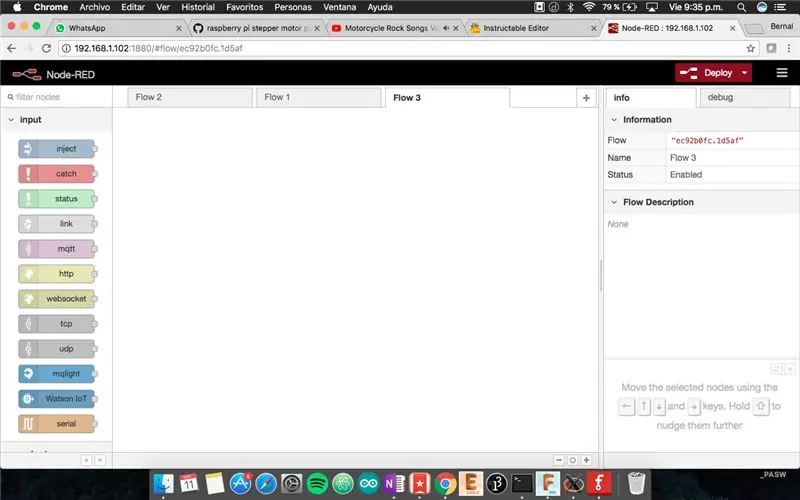
Task: Click the browser address bar
Action: 408,48
